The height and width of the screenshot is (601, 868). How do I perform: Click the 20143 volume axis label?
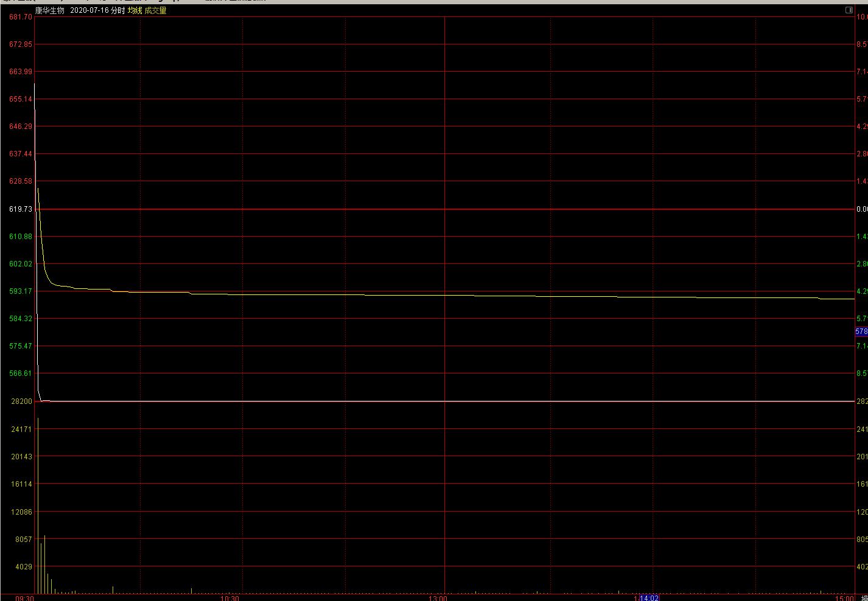(22, 457)
